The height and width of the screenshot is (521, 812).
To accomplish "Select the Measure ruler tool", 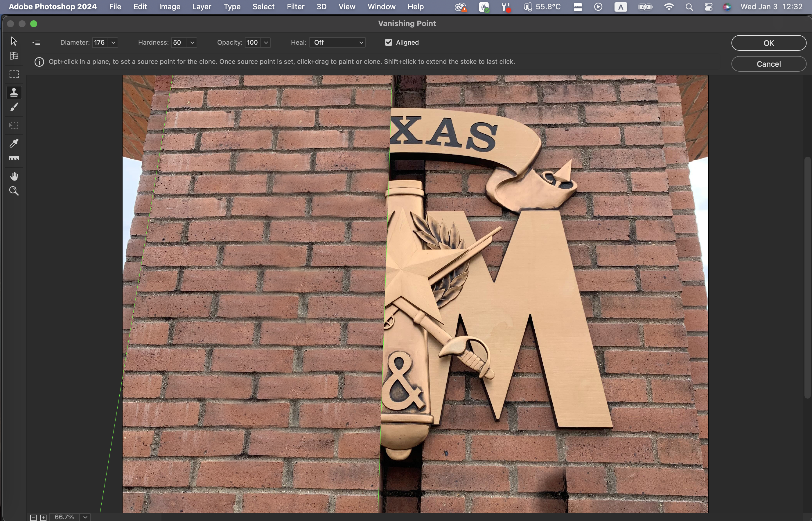I will (x=14, y=158).
